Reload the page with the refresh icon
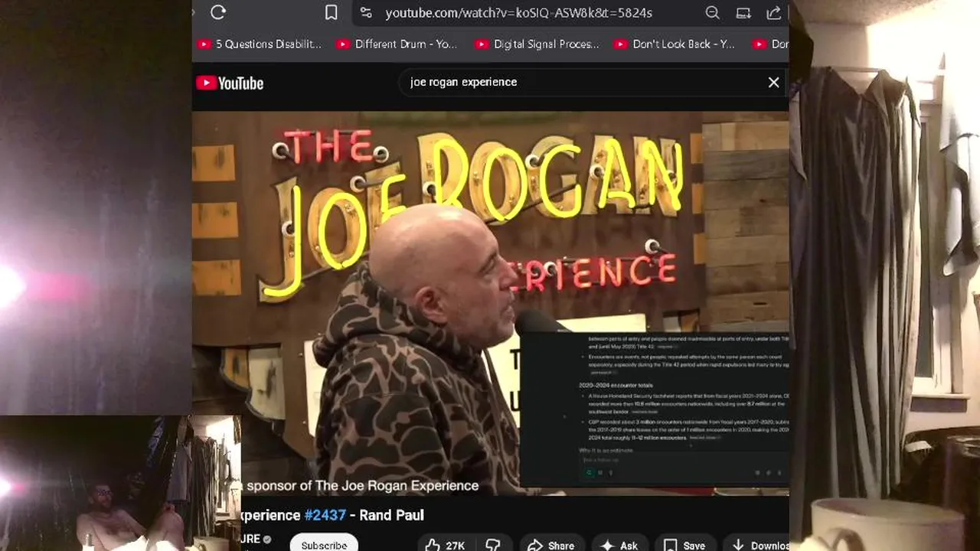 218,12
